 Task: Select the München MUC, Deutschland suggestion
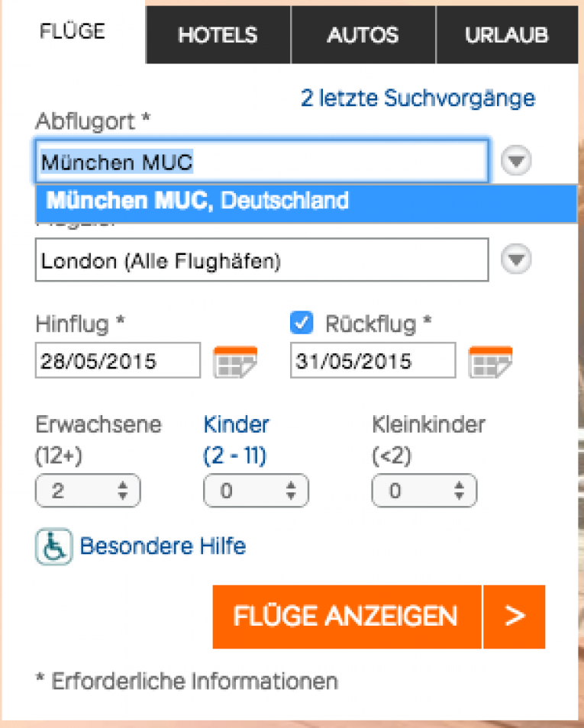[x=198, y=201]
